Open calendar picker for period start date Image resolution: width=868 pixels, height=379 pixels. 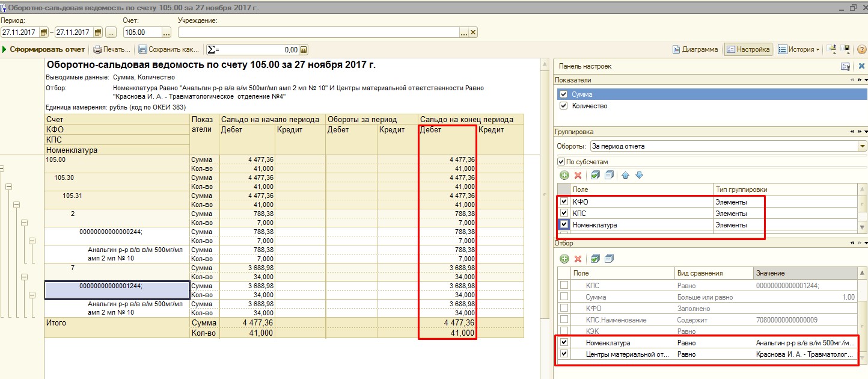(x=43, y=32)
